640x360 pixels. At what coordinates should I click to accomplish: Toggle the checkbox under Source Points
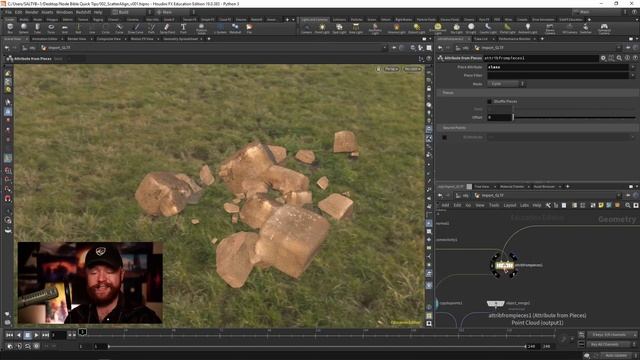tap(444, 137)
